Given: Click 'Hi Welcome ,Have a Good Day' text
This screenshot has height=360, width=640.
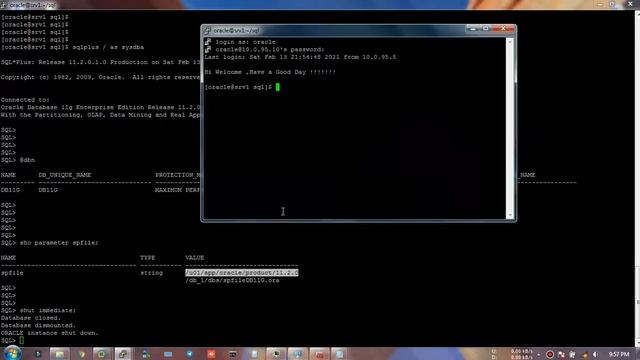Looking at the screenshot, I should [270, 72].
